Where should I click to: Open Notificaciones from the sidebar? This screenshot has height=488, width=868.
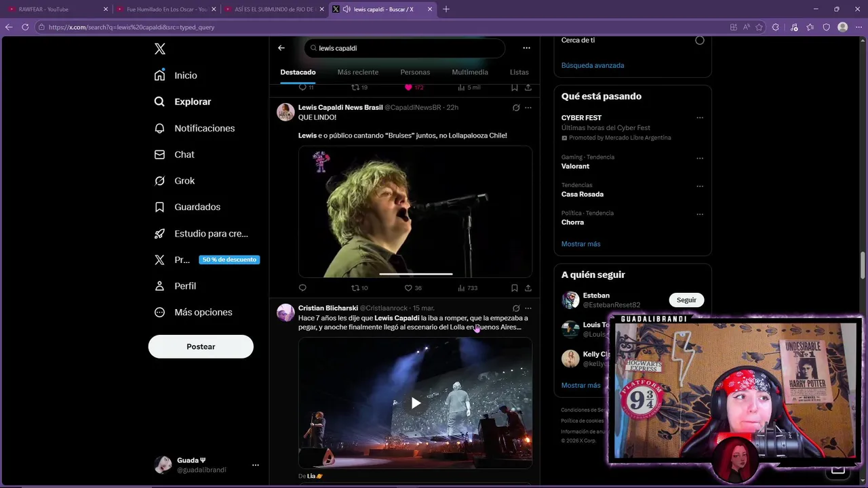point(194,128)
